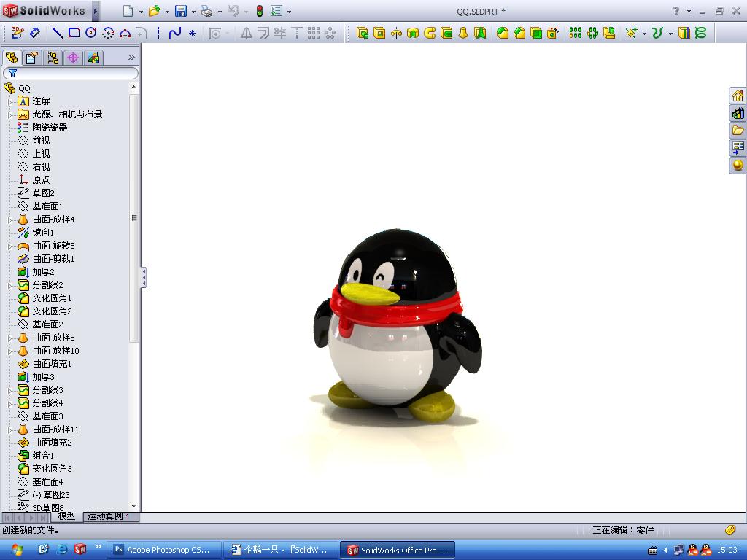This screenshot has height=560, width=747.
Task: Expand the 曲面-放样4 feature
Action: coord(9,220)
